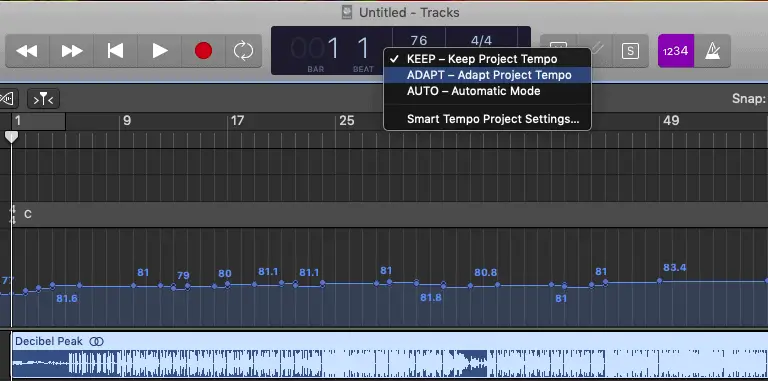Start playback with the Play button
The image size is (768, 381).
tap(160, 51)
